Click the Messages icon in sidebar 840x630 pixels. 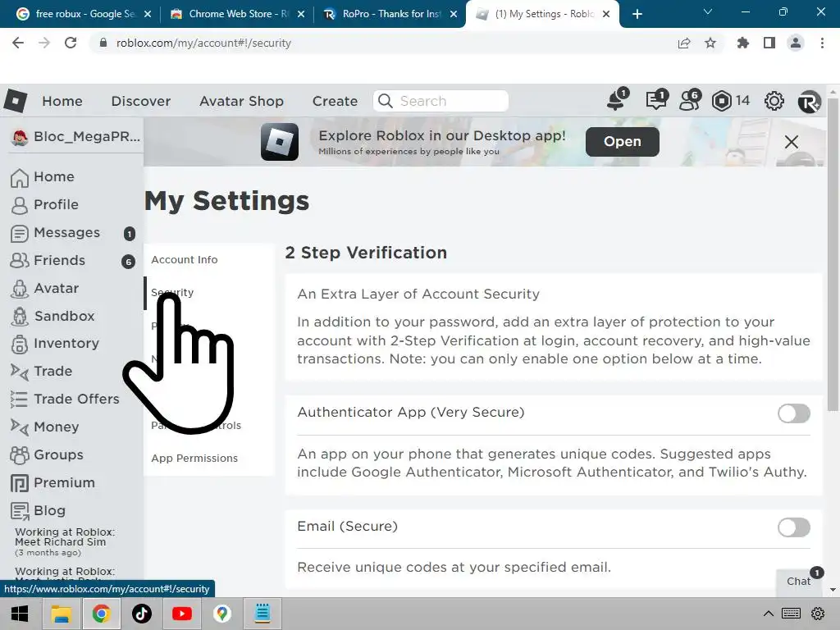20,234
